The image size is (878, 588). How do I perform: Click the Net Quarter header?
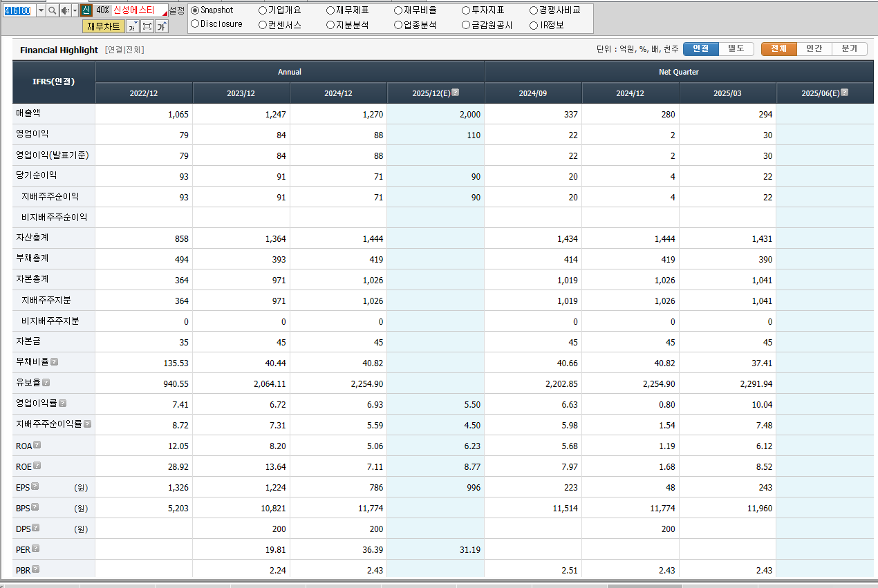[679, 72]
